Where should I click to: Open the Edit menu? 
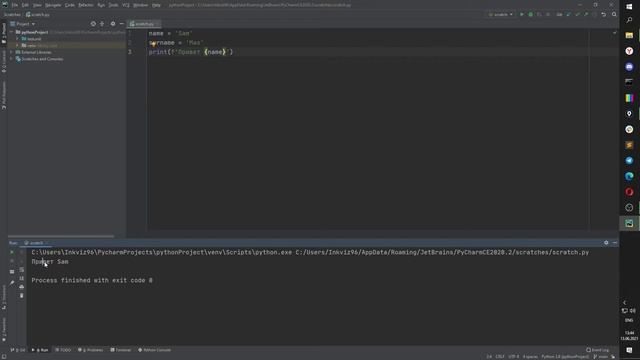[25, 5]
